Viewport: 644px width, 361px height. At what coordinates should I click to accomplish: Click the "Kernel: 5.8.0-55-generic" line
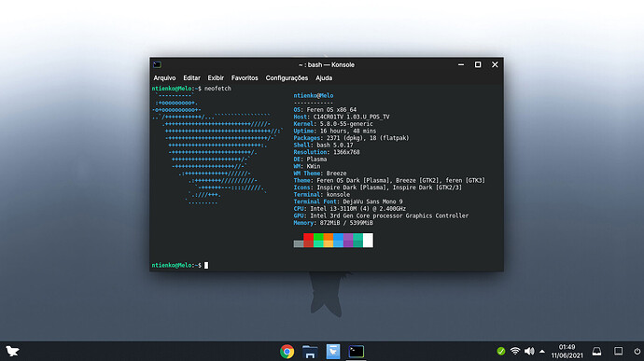333,124
